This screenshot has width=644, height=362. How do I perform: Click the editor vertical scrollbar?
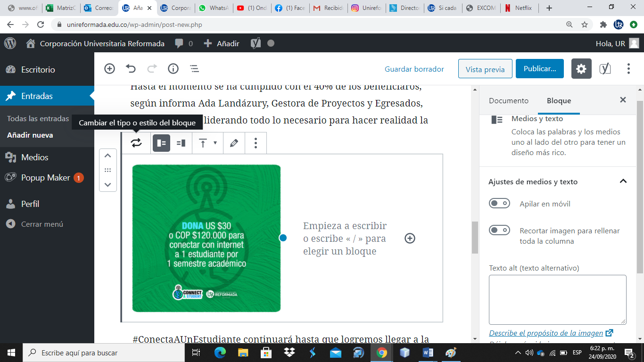(475, 237)
